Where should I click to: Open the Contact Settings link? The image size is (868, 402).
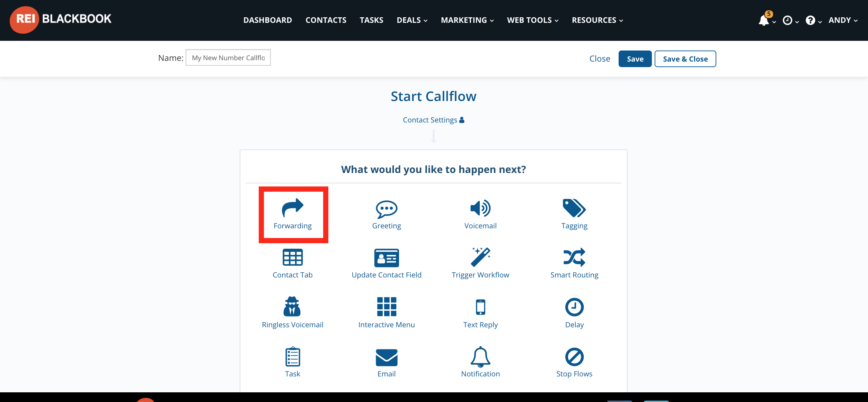(x=433, y=120)
